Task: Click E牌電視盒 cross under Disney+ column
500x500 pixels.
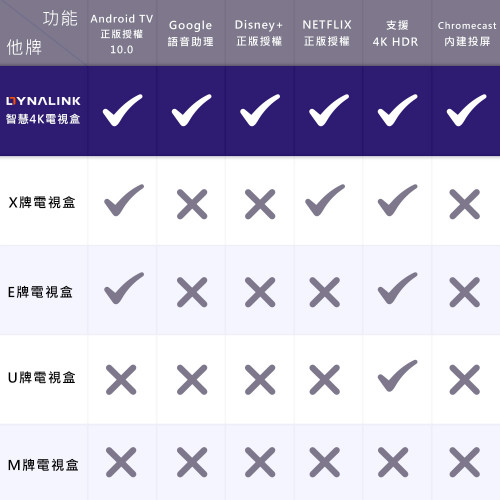Action: [x=260, y=292]
